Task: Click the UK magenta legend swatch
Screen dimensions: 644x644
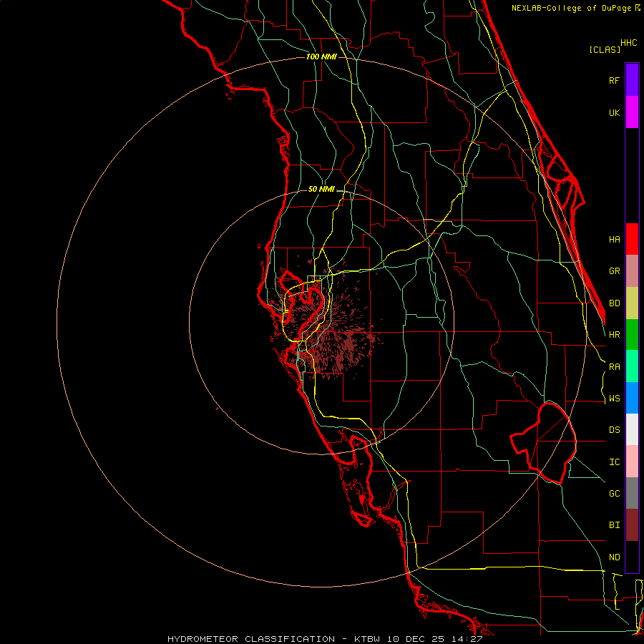Action: (632, 112)
